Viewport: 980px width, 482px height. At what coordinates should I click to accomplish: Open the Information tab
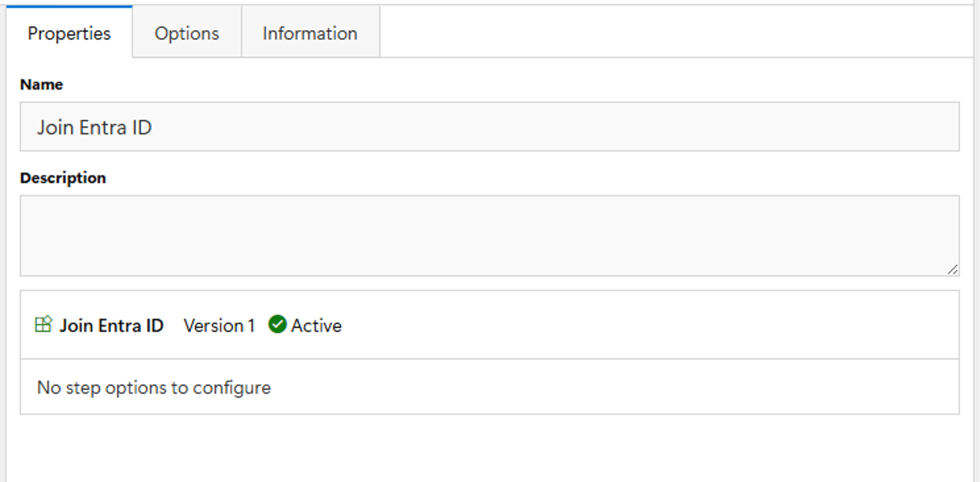coord(310,33)
